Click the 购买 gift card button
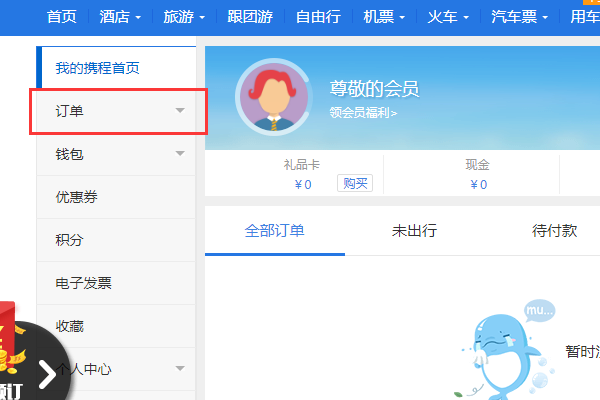This screenshot has width=600, height=400. pyautogui.click(x=355, y=183)
